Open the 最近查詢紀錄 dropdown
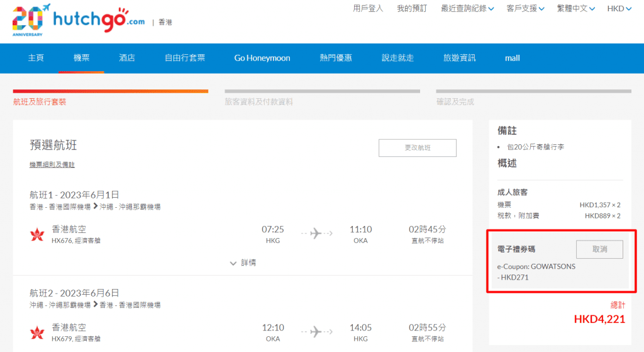The height and width of the screenshot is (352, 644). point(467,9)
